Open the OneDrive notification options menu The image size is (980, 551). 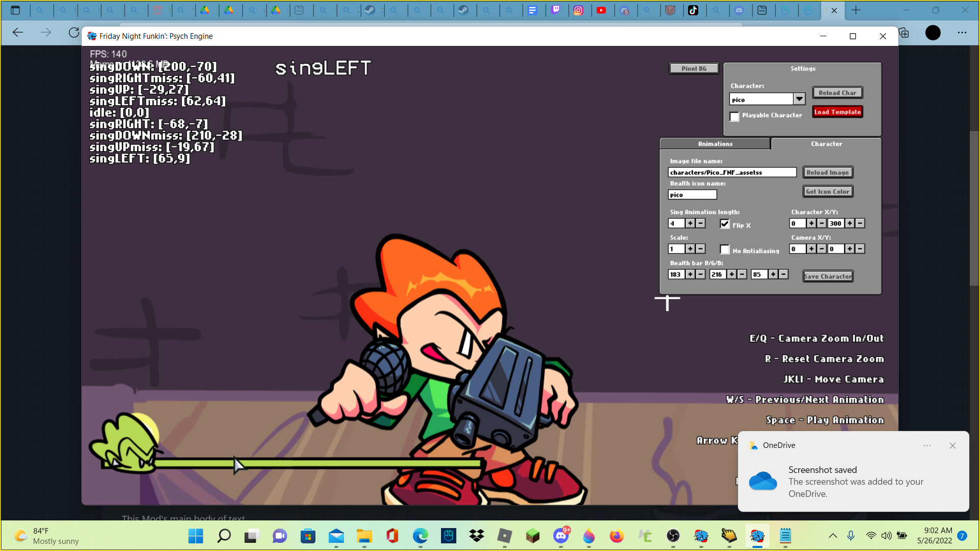(927, 445)
